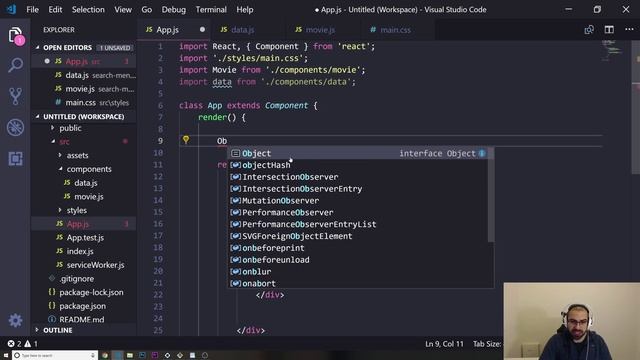Click the errors count icon in status bar
This screenshot has height=360, width=640.
[x=14, y=344]
